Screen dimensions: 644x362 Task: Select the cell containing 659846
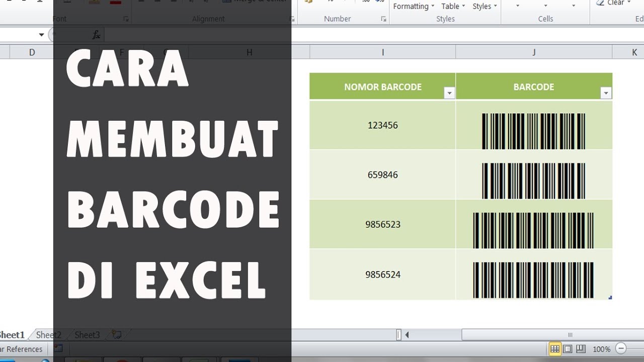coord(382,175)
